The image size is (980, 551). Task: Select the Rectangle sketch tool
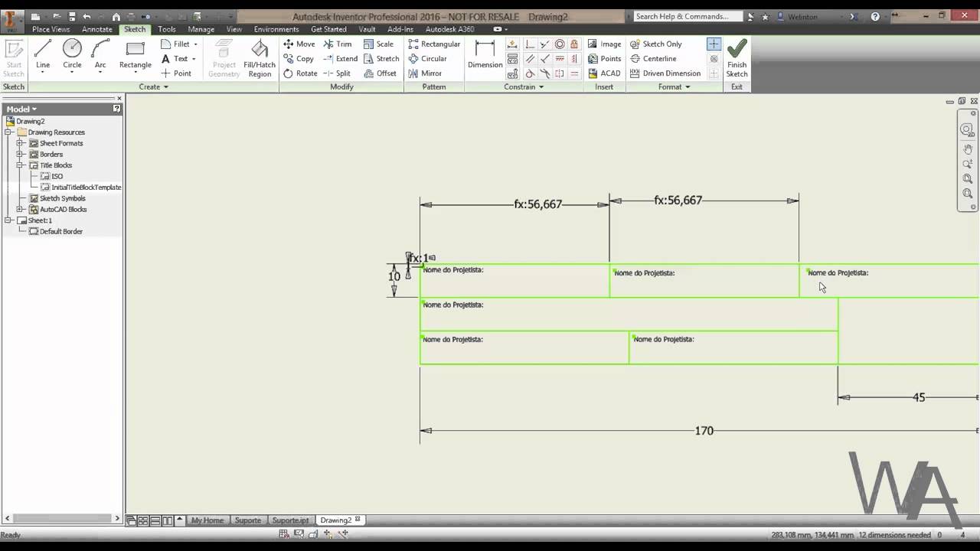tap(136, 54)
